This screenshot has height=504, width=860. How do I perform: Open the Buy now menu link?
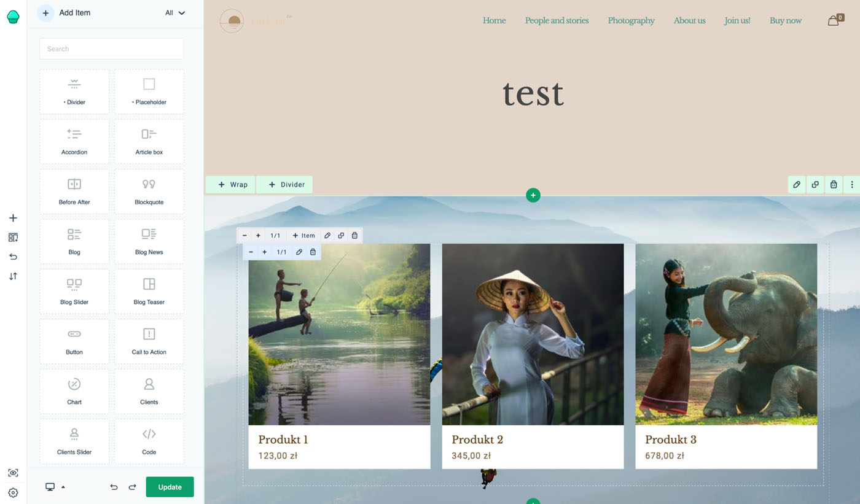click(785, 20)
